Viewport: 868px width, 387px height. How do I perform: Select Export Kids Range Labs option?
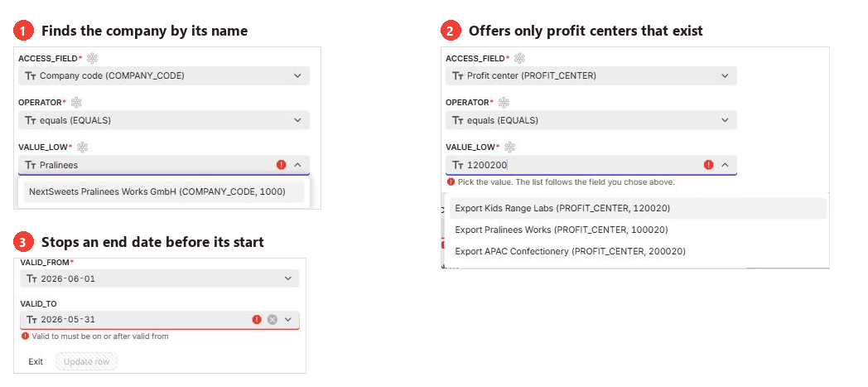(x=638, y=208)
